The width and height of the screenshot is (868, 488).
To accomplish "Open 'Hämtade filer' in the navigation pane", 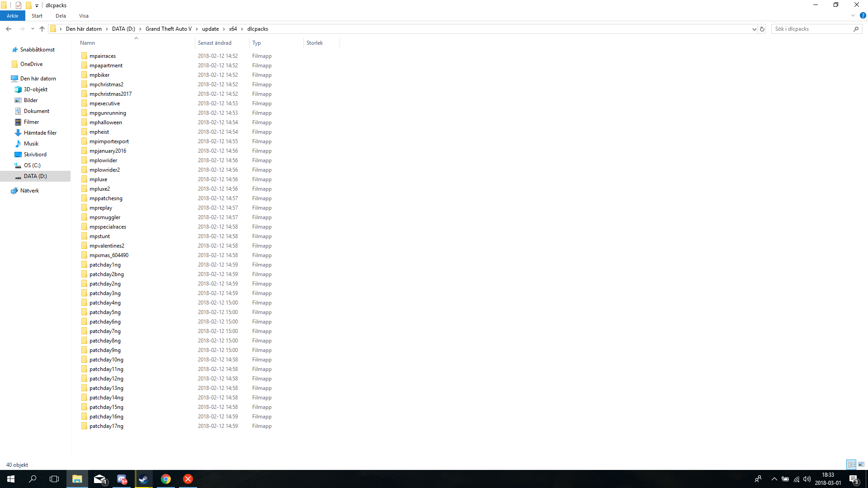I will pyautogui.click(x=40, y=133).
